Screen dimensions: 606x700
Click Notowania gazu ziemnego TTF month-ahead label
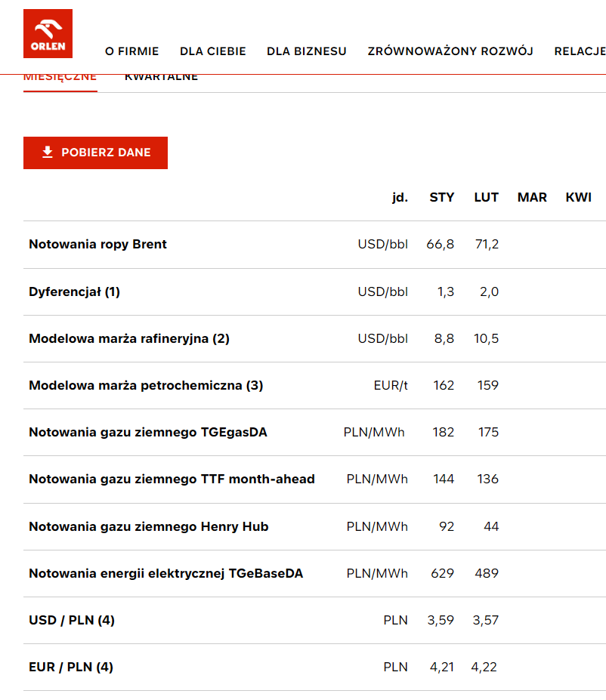tap(172, 479)
